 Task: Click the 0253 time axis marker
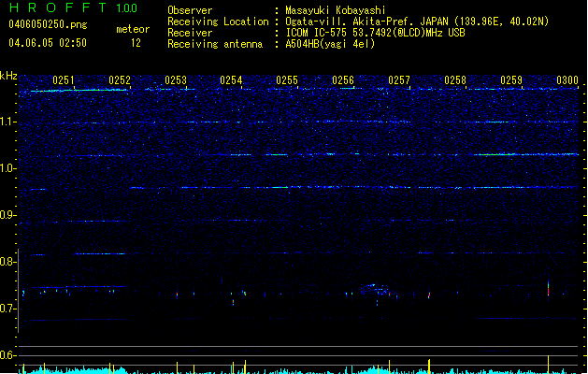[x=176, y=80]
